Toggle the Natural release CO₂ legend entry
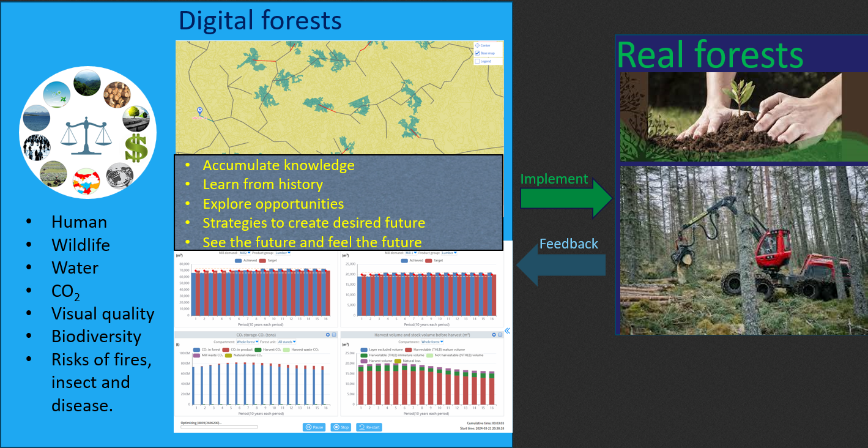868x448 pixels. [243, 355]
